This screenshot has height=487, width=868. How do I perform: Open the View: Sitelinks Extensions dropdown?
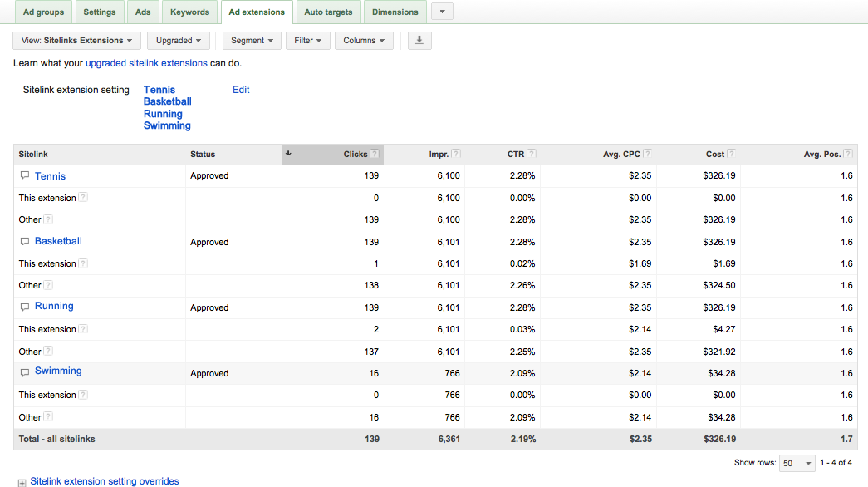(76, 41)
